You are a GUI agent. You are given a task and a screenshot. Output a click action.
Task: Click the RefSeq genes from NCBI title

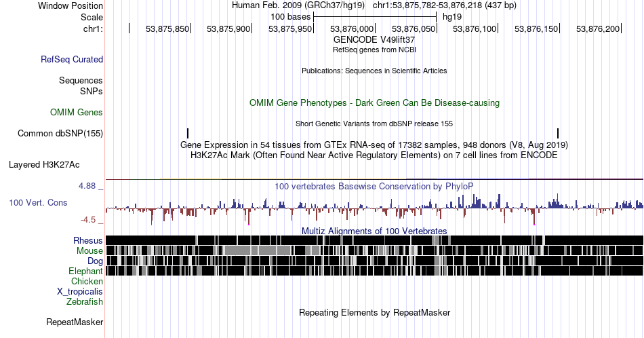pos(374,50)
